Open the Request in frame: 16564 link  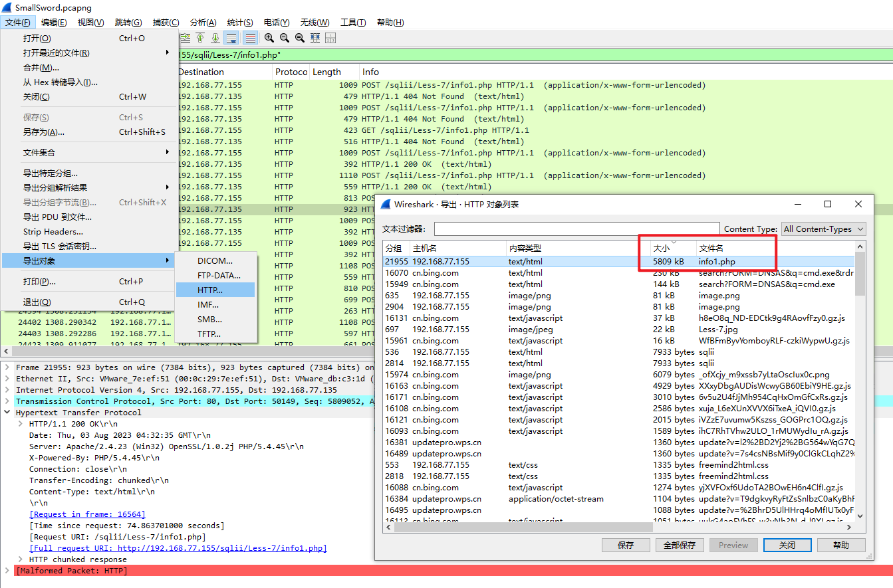pos(87,514)
